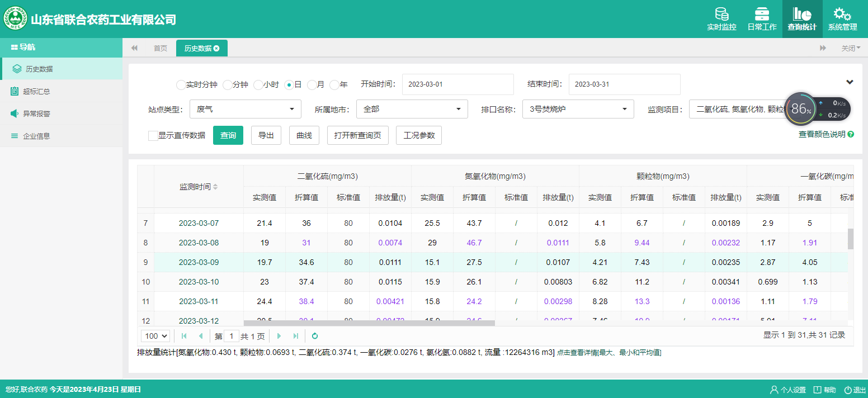Click the page number input field

(x=231, y=336)
